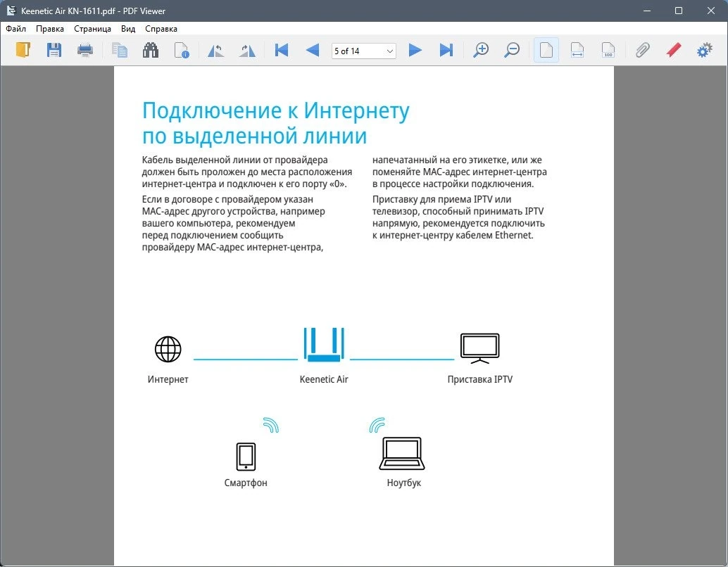Viewport: 728px width, 567px height.
Task: Click the Интернет globe label
Action: coord(168,380)
